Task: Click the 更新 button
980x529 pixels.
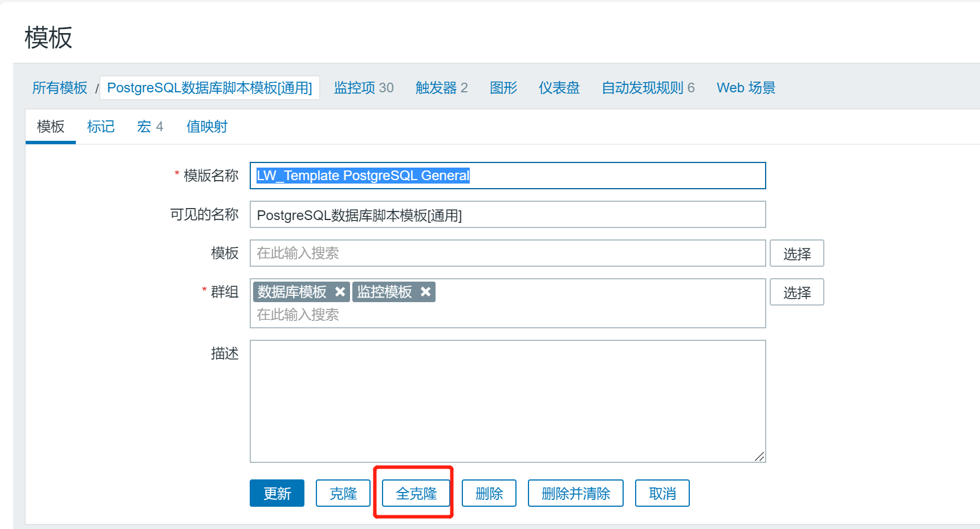Action: pyautogui.click(x=277, y=493)
